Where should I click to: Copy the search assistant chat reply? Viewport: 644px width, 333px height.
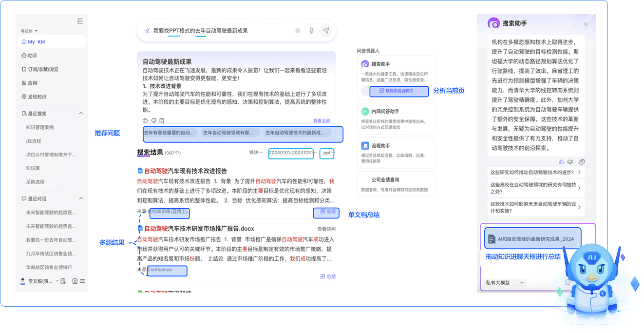click(582, 162)
